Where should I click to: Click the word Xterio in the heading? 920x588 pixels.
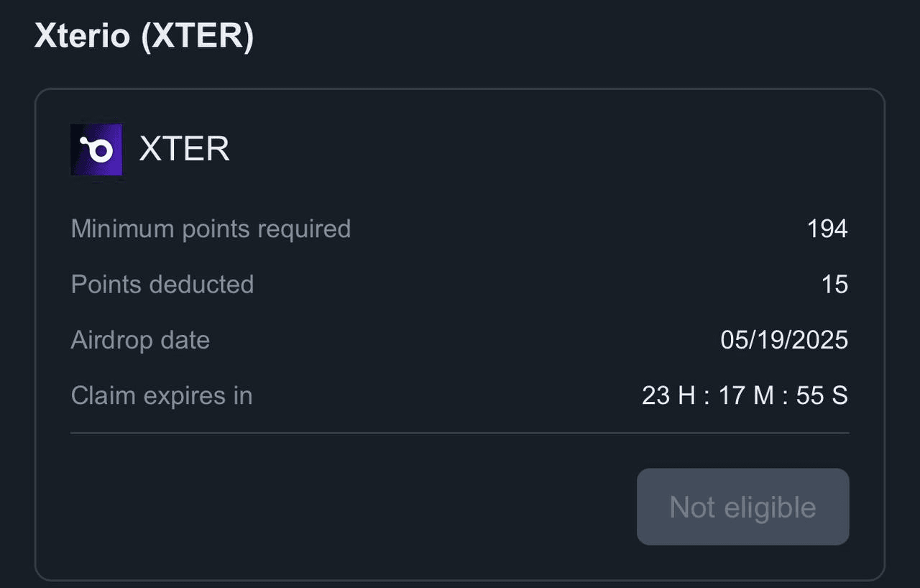coord(83,36)
